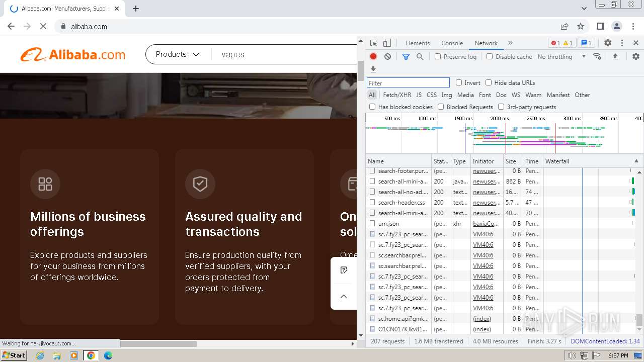Screen dimensions: 644x362
Task: Open the Chrome side panel icon
Action: click(x=601, y=26)
